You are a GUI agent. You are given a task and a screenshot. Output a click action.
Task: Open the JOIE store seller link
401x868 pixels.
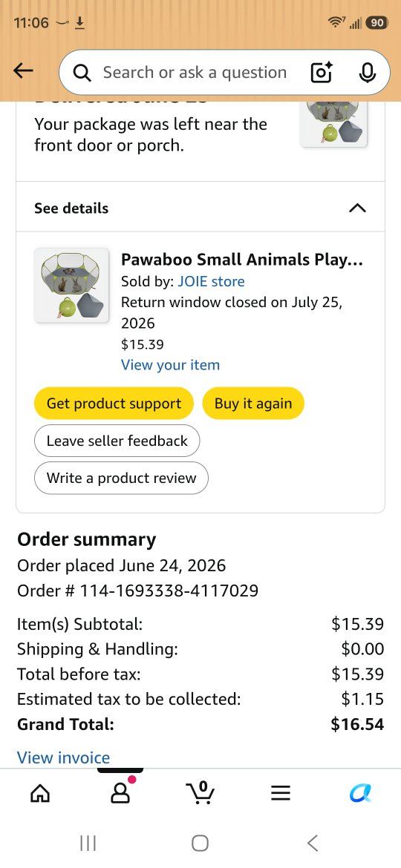(211, 281)
